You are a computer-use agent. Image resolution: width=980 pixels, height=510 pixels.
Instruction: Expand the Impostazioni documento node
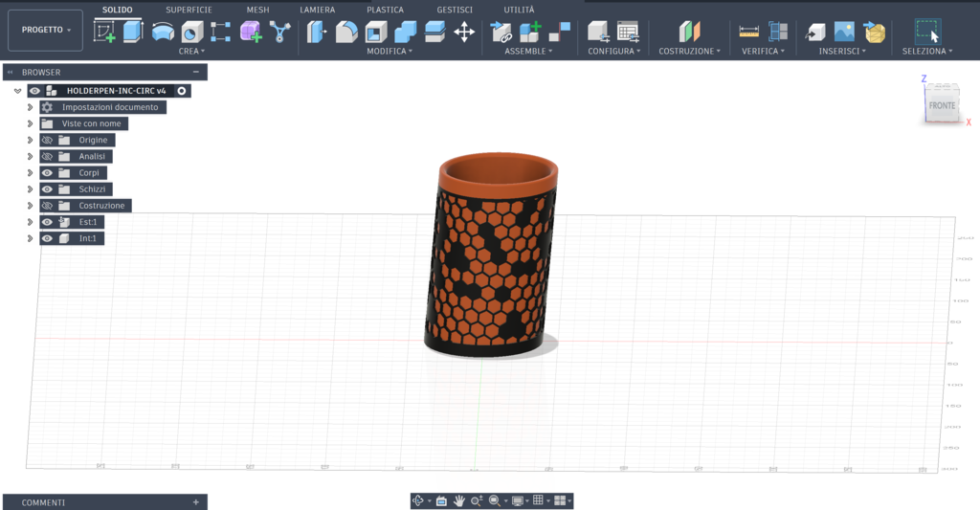click(30, 107)
